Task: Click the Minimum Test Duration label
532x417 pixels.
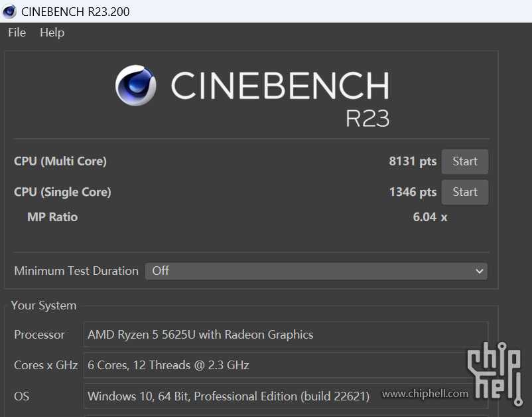Action: (x=76, y=271)
